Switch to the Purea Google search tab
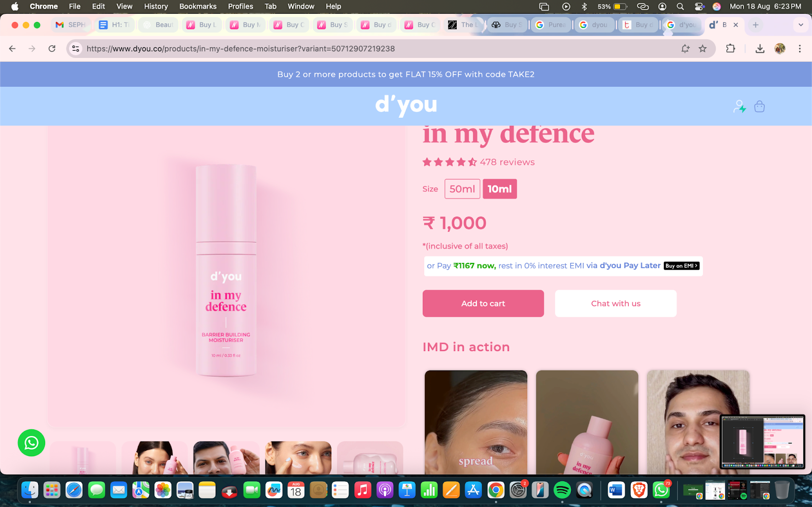 tap(552, 25)
